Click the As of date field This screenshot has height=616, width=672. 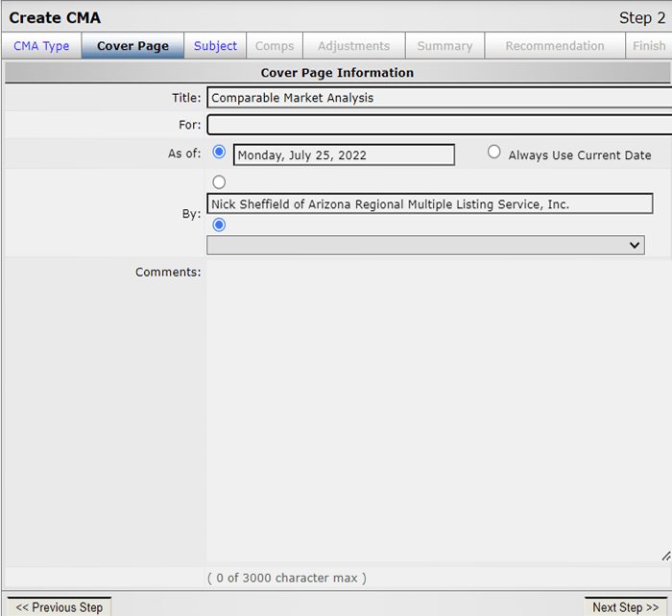point(344,154)
